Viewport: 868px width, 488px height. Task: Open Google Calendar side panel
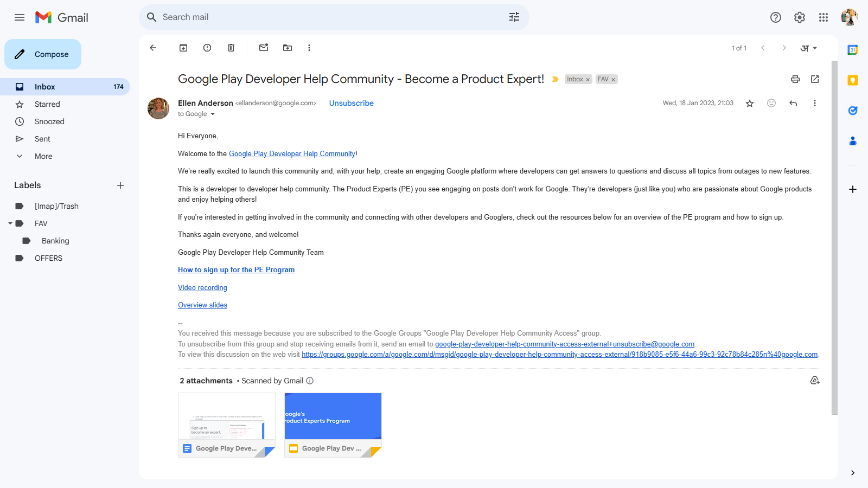pos(853,50)
